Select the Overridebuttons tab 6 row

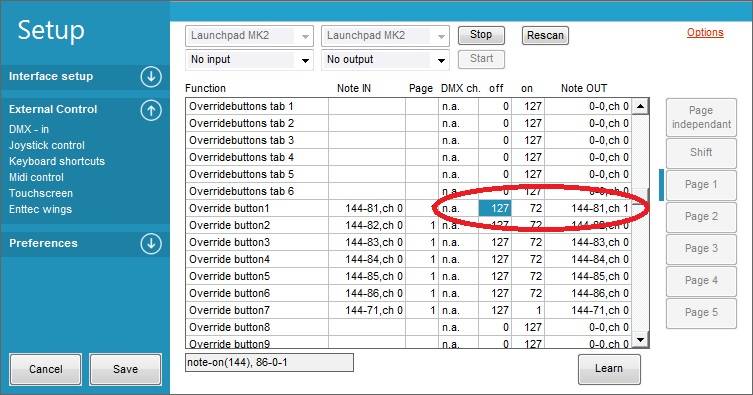[x=409, y=191]
